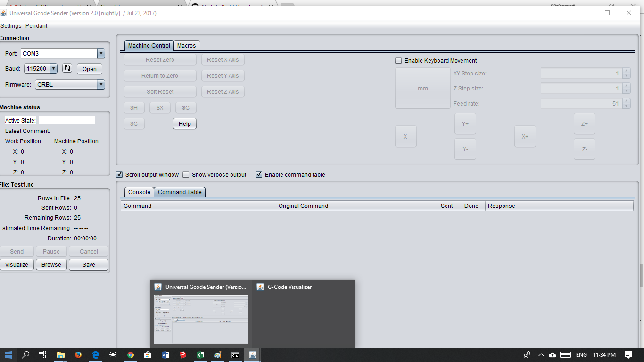Increase Feed rate spinner

pyautogui.click(x=626, y=101)
